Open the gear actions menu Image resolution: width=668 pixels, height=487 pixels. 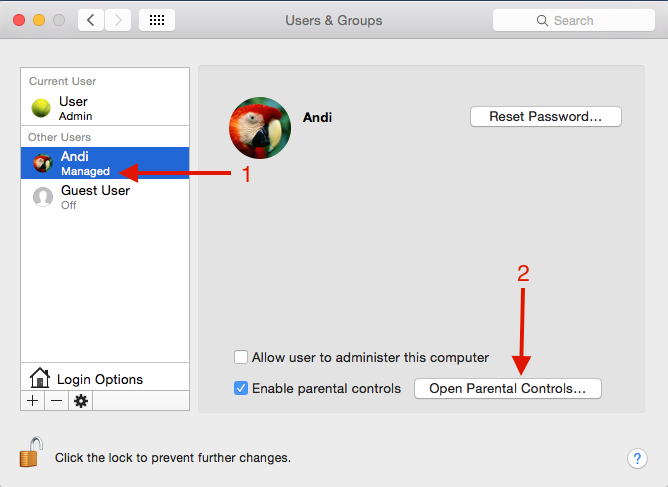coord(80,400)
